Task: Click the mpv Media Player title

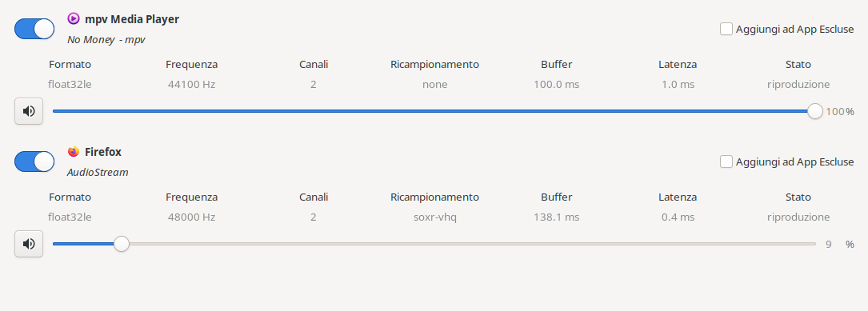Action: [132, 19]
